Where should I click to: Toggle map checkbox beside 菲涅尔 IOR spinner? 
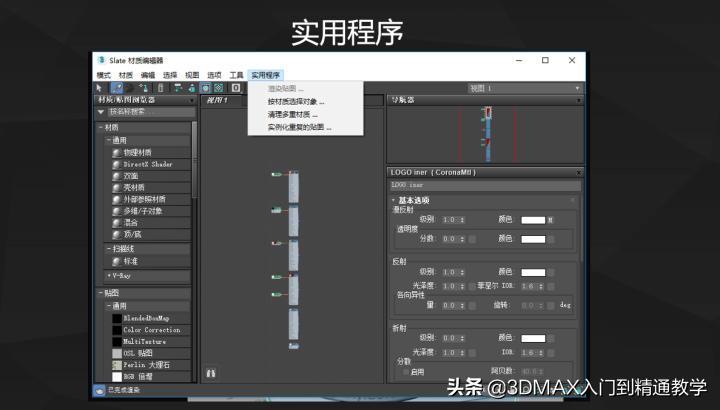point(551,286)
